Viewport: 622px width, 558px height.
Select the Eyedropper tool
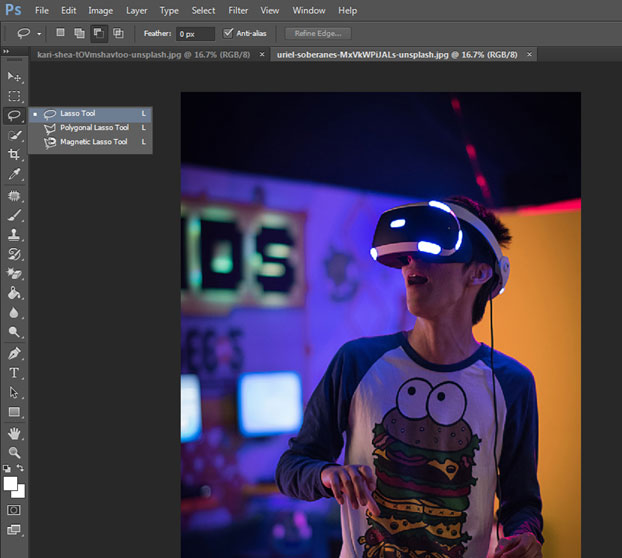pos(14,175)
